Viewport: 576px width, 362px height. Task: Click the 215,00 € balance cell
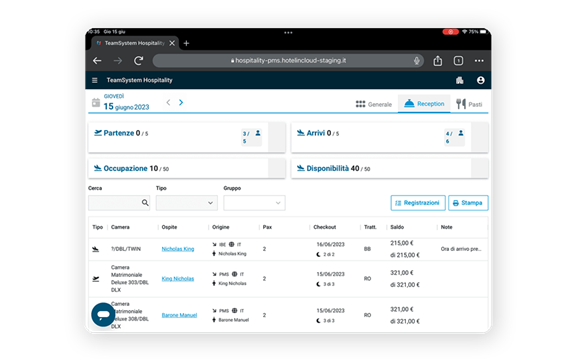point(402,243)
